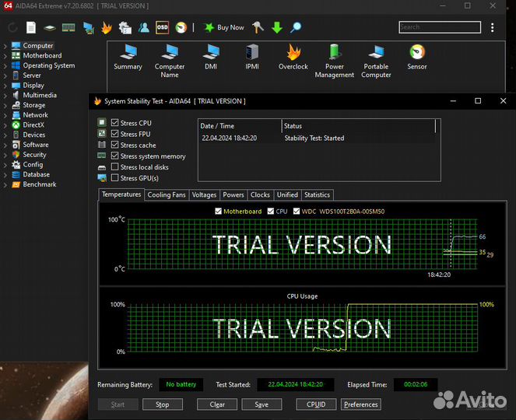The image size is (516, 420).
Task: Click the Clear button
Action: 217,404
